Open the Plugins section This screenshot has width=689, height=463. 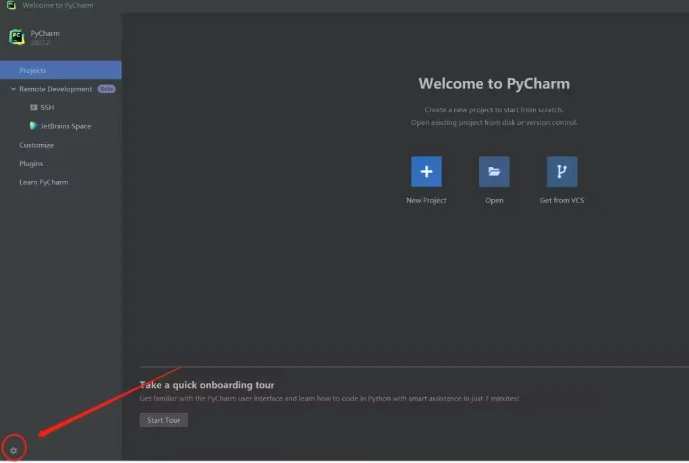[31, 163]
